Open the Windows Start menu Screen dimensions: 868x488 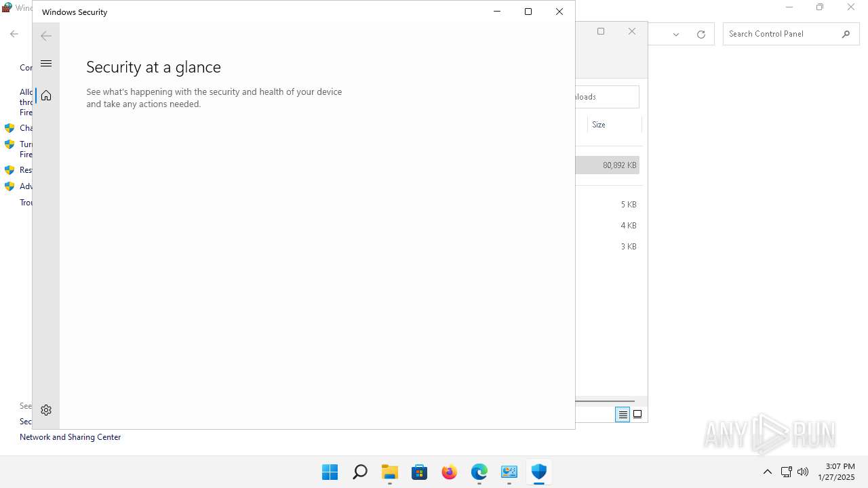tap(330, 472)
